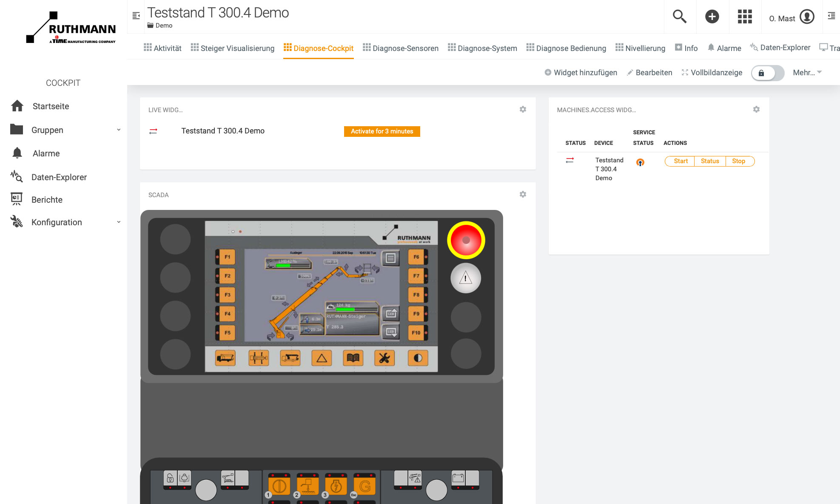Open SCADA widget settings gear
This screenshot has height=504, width=840.
click(x=523, y=195)
